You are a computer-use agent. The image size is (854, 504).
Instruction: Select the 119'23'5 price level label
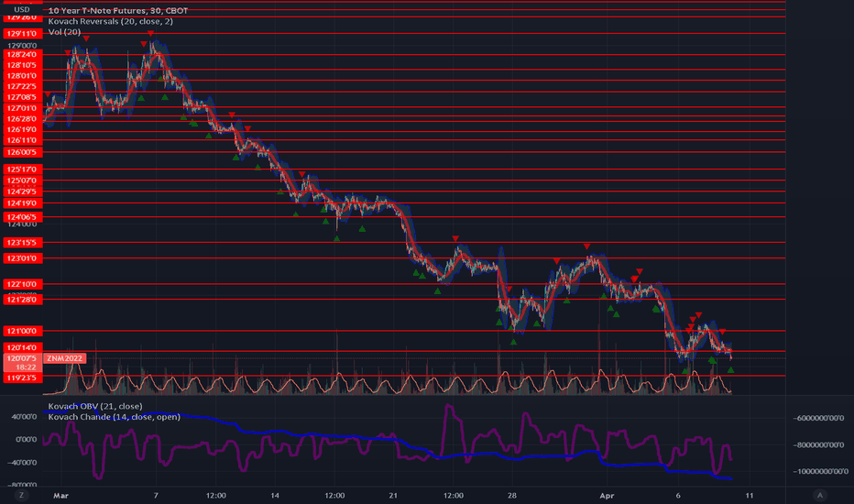coord(22,378)
